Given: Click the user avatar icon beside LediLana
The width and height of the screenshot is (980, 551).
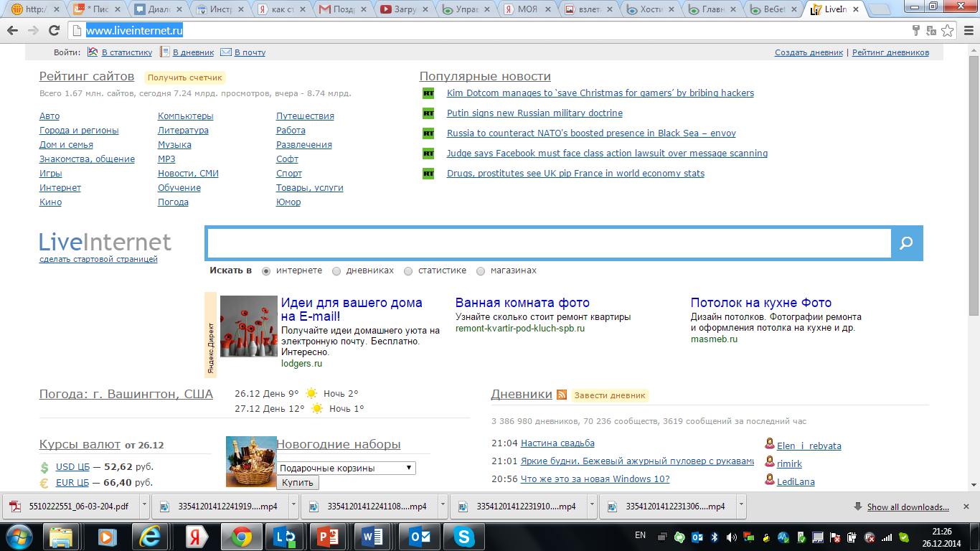Looking at the screenshot, I should pos(770,480).
